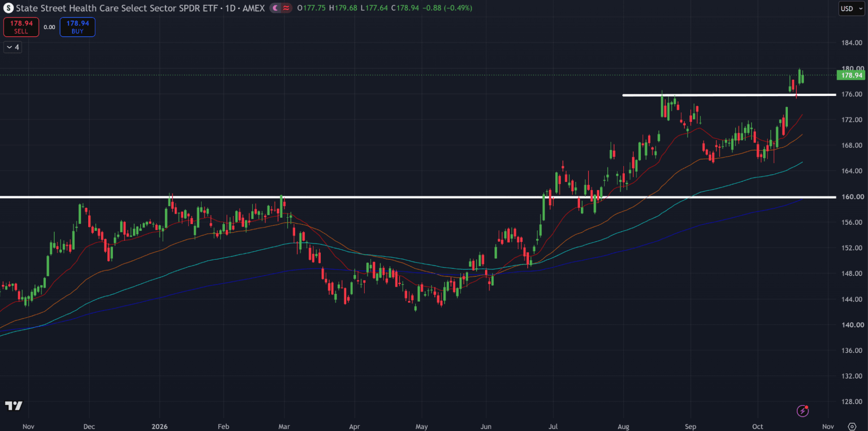Click the change value −0.88 (−0.49%)

[x=447, y=8]
